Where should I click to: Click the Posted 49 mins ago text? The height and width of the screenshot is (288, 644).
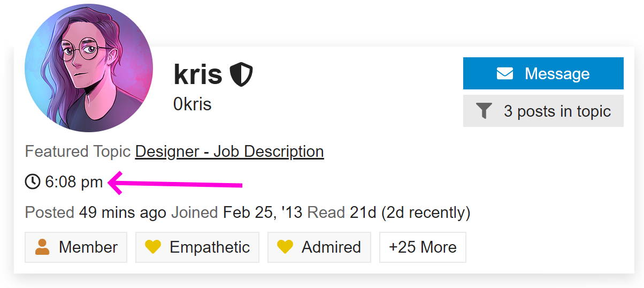tap(96, 213)
